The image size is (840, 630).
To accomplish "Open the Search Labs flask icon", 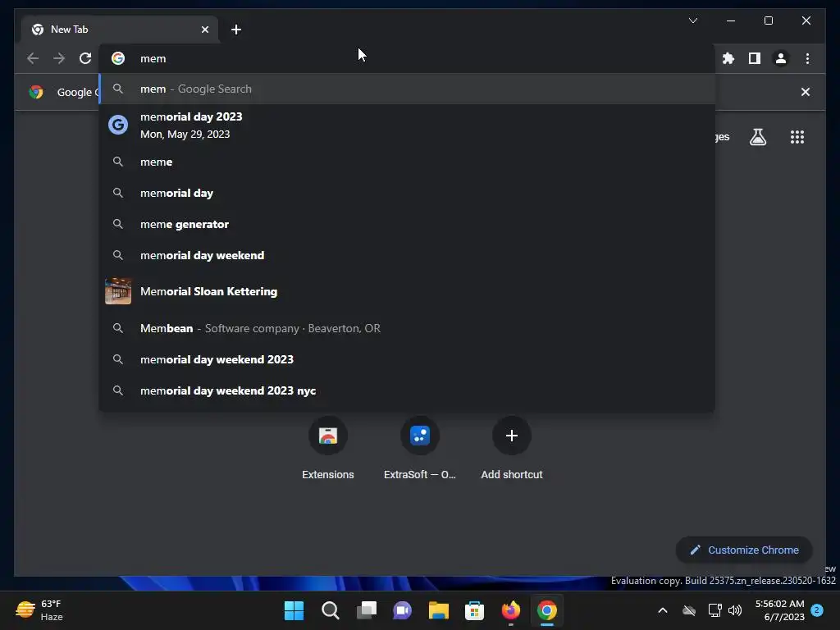I will (757, 137).
